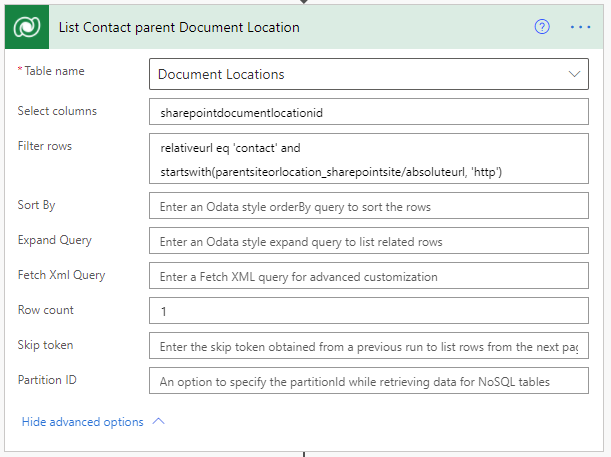Open help via the question mark icon
Viewport: 611px width, 457px height.
coord(542,27)
